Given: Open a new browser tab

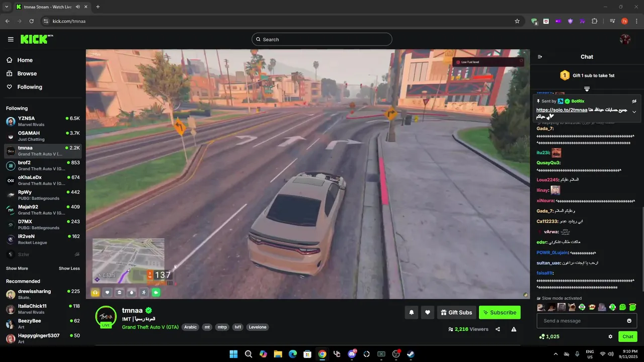Looking at the screenshot, I should tap(98, 7).
